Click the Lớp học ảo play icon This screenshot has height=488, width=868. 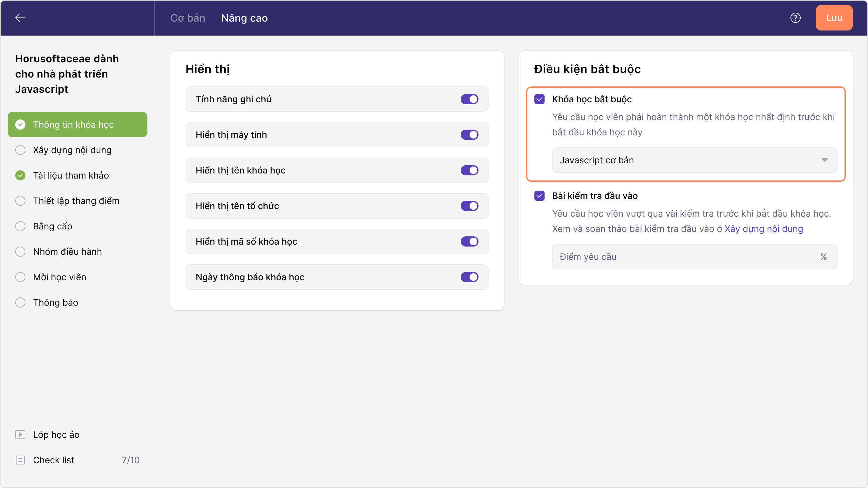coord(20,434)
